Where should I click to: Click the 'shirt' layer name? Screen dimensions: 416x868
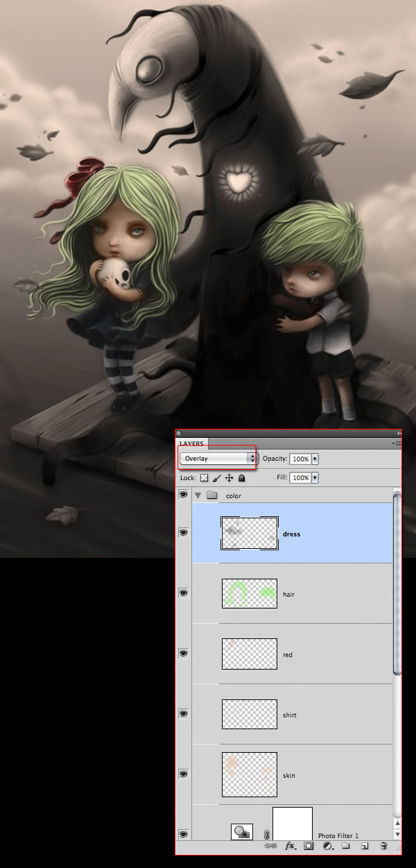pyautogui.click(x=290, y=715)
